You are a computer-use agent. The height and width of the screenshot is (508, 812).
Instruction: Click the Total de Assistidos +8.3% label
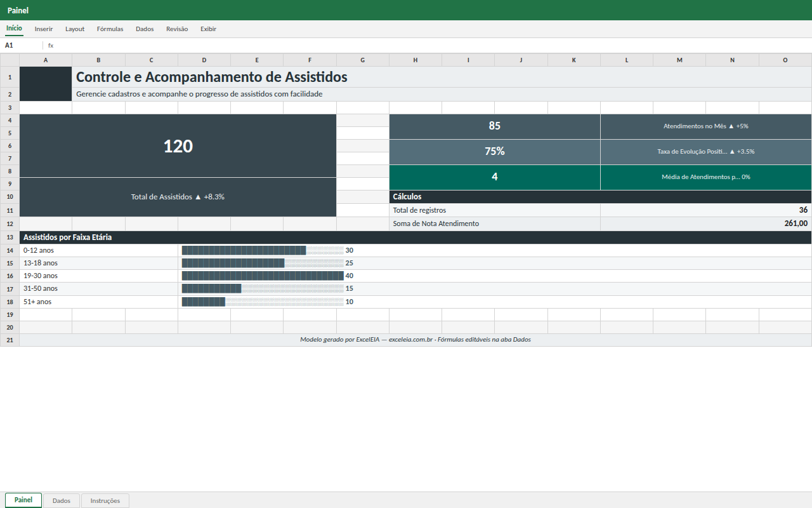[x=178, y=197]
